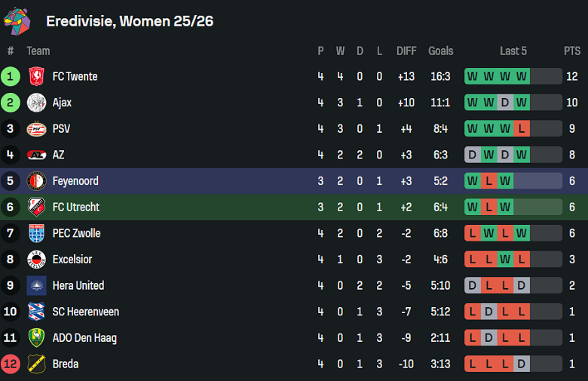The width and height of the screenshot is (588, 381).
Task: Click the AZ club crest
Action: coord(36,155)
